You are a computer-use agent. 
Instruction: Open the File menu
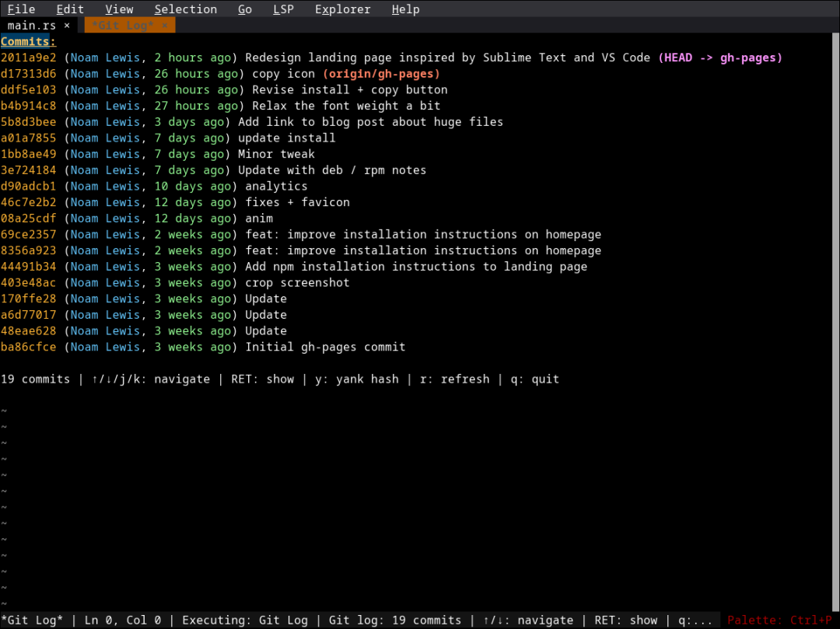(20, 9)
